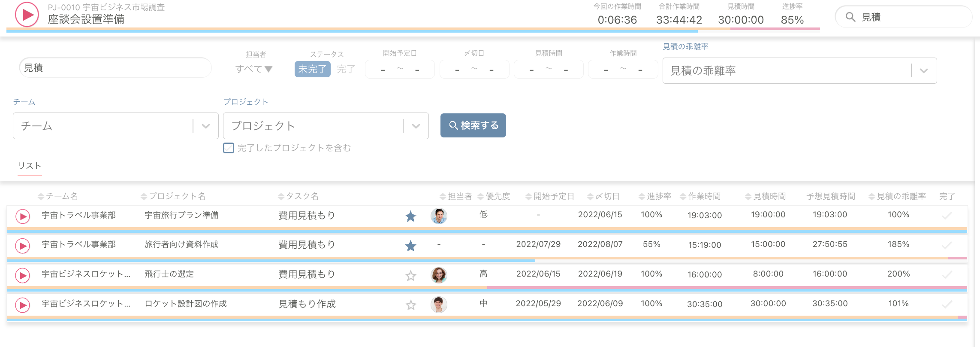Viewport: 980px width, 347px height.
Task: Toggle 完了したプロジェクトを含む checkbox
Action: click(x=229, y=148)
